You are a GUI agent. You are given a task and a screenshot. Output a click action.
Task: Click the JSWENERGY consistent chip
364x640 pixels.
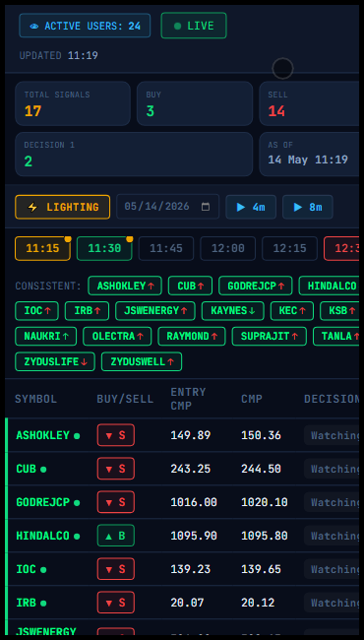coord(155,311)
